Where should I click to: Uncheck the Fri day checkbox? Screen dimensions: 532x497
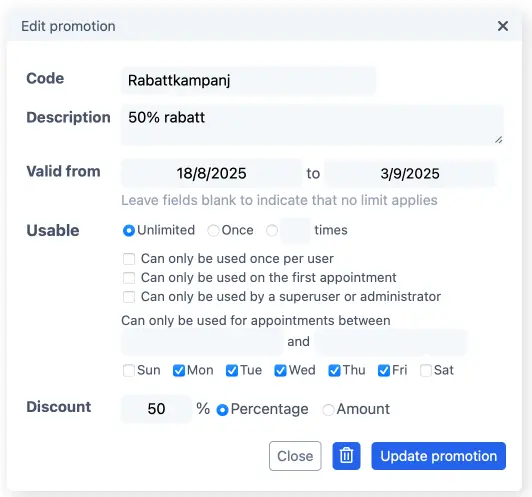click(384, 370)
